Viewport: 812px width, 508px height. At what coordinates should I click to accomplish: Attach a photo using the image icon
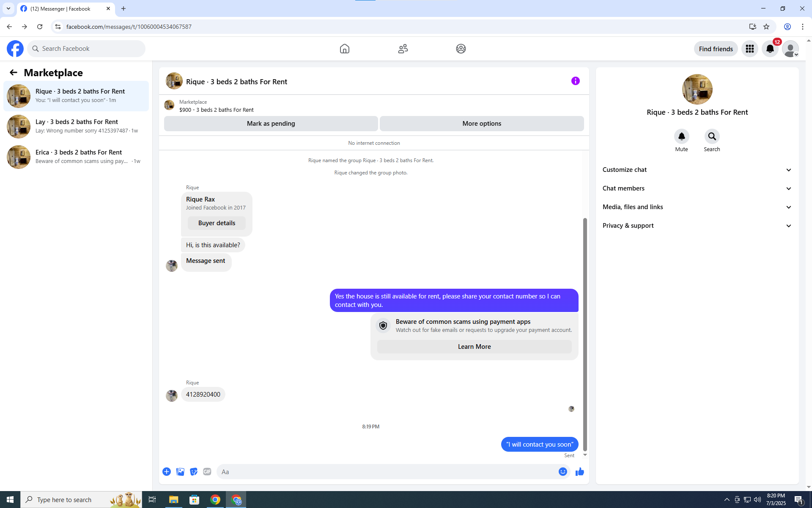[180, 472]
